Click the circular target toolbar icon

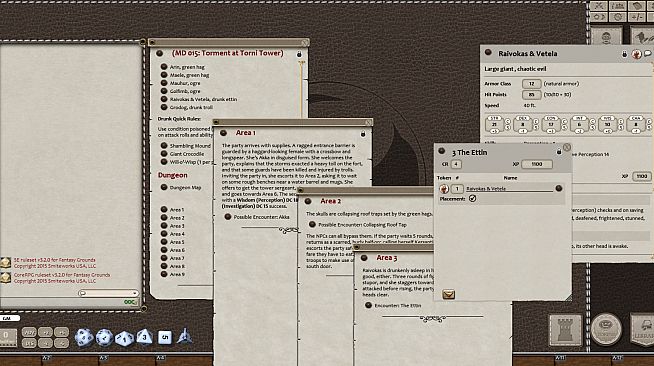coord(618,17)
